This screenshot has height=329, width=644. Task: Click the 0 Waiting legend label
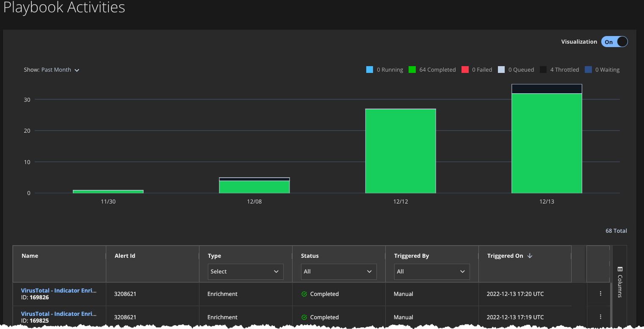pyautogui.click(x=607, y=70)
